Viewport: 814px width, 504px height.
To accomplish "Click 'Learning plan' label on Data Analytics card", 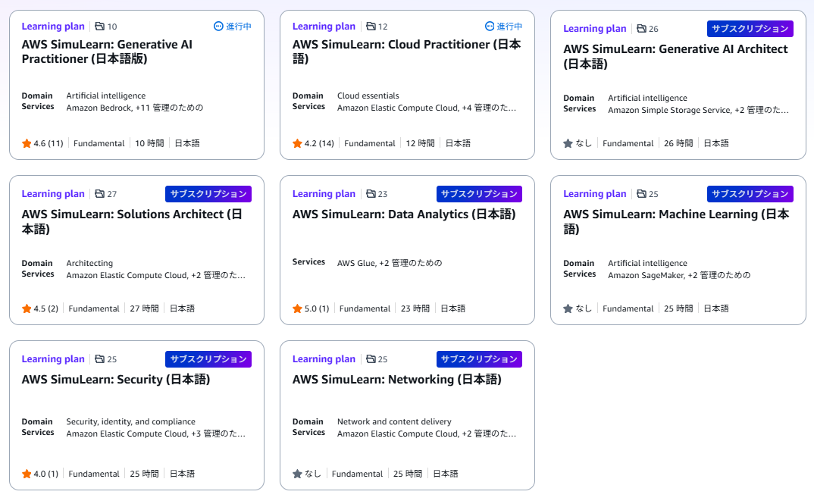I will [324, 193].
